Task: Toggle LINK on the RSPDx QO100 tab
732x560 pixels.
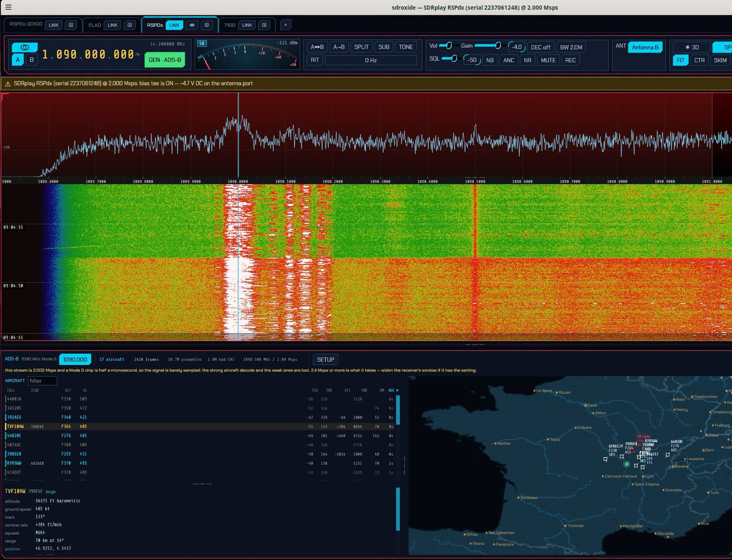Action: pos(53,25)
